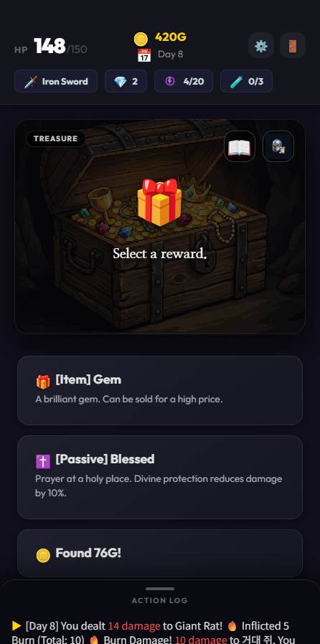The image size is (320, 644).
Task: Choose the [Item] Gem reward
Action: (x=160, y=390)
